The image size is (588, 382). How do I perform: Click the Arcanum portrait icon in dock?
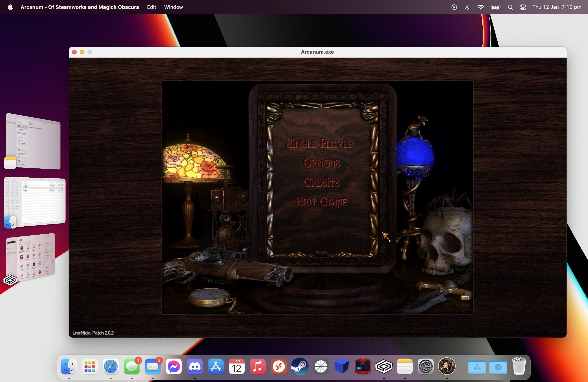point(446,366)
